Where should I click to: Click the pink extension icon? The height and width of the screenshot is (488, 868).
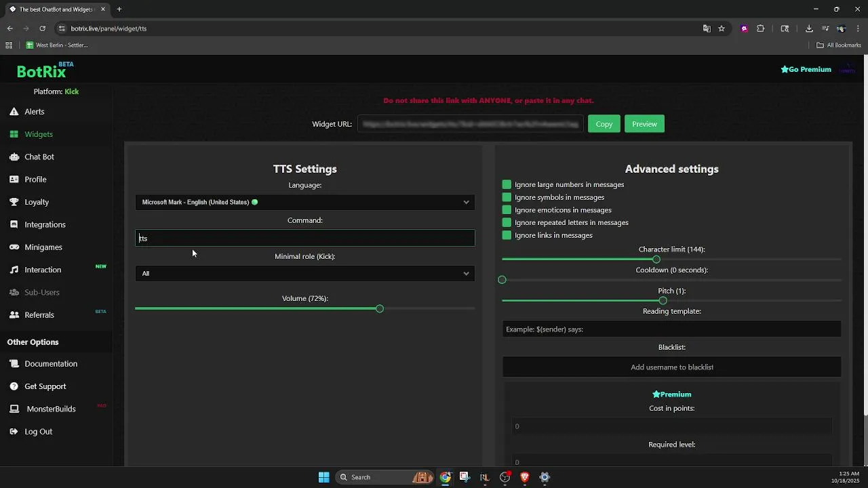pyautogui.click(x=745, y=28)
